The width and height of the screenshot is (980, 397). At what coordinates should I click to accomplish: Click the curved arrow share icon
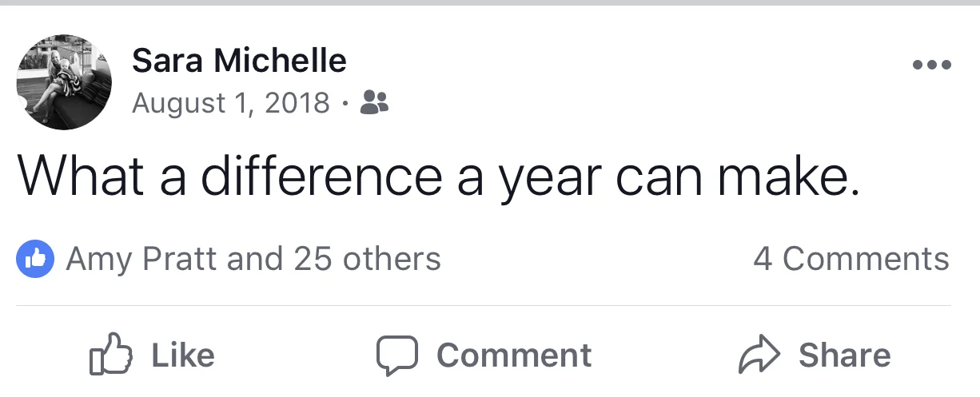coord(759,355)
